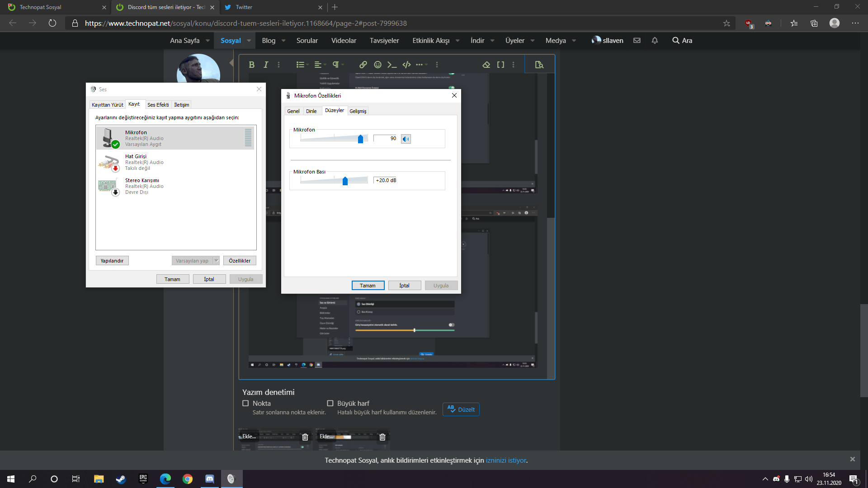The width and height of the screenshot is (868, 488).
Task: Open the Kayıttan Yürüt tab
Action: click(x=107, y=105)
